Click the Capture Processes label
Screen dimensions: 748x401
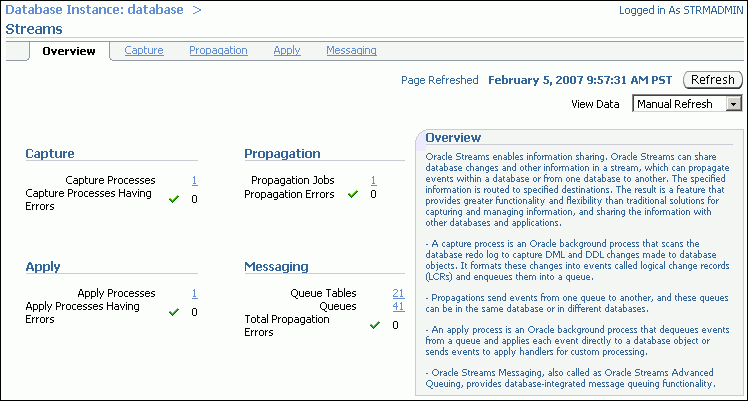(x=110, y=180)
